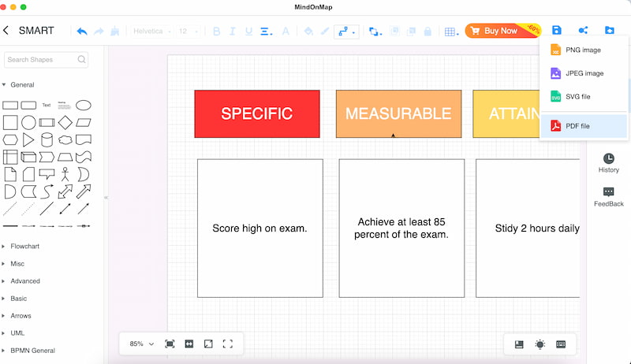
Task: Open the Helvetica font family dropdown
Action: [x=152, y=31]
